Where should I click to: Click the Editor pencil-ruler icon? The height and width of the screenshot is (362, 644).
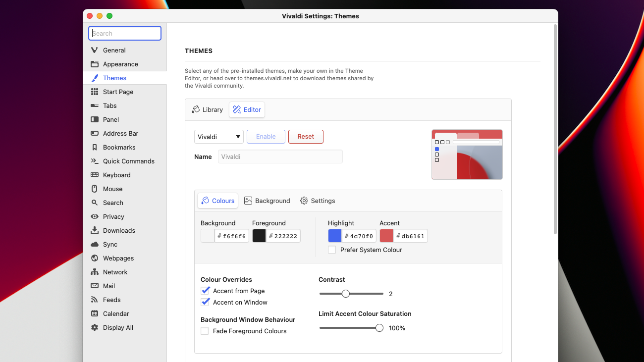237,109
